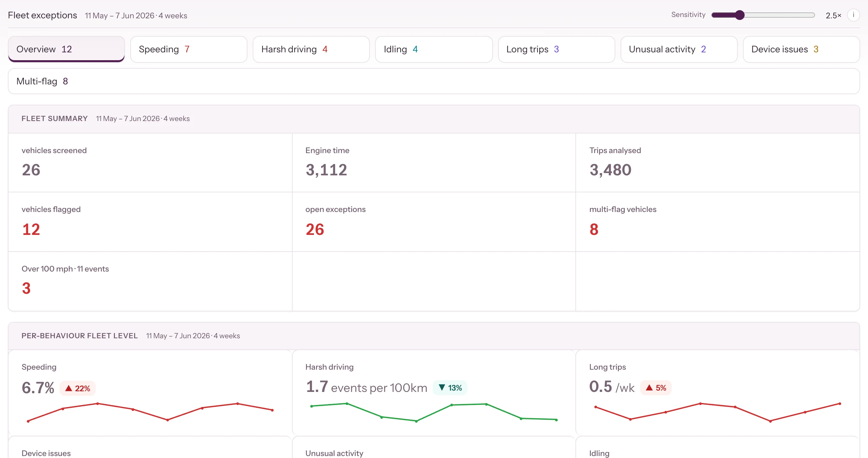Open the Multi-flag filter row

[x=434, y=81]
